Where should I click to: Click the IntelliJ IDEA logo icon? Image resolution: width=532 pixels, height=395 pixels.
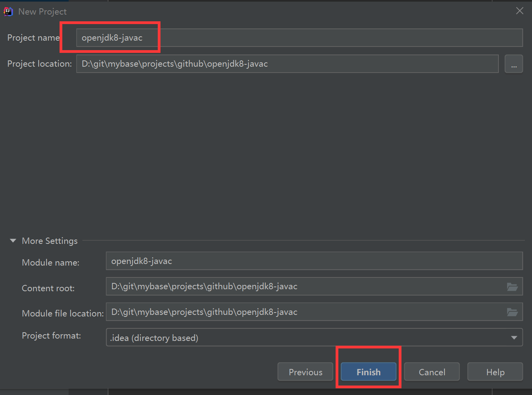click(8, 11)
